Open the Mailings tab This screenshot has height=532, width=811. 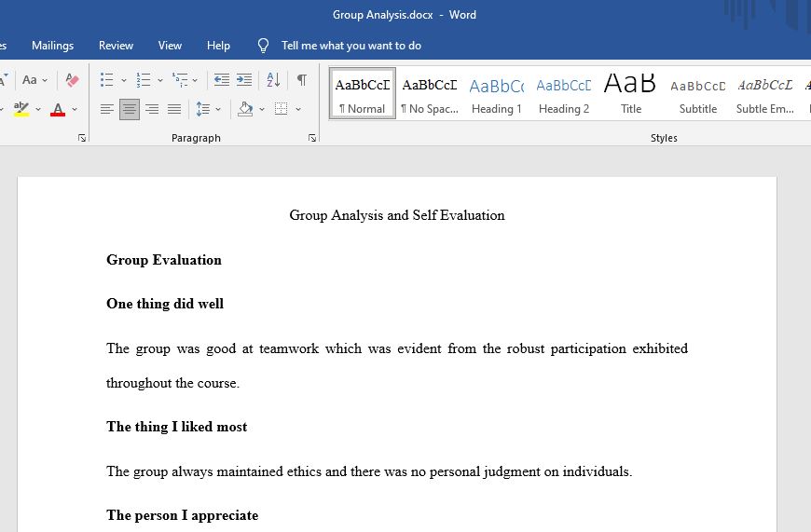coord(53,46)
